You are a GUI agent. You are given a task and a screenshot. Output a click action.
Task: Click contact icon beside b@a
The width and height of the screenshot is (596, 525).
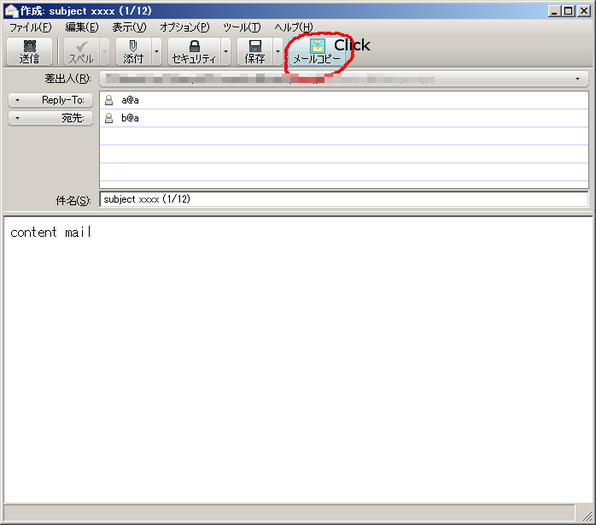pos(109,118)
